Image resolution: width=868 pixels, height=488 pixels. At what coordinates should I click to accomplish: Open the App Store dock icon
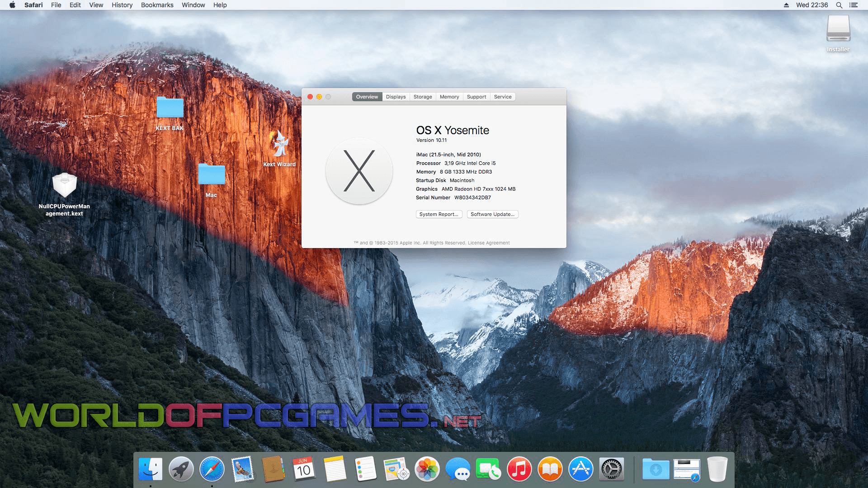coord(580,469)
